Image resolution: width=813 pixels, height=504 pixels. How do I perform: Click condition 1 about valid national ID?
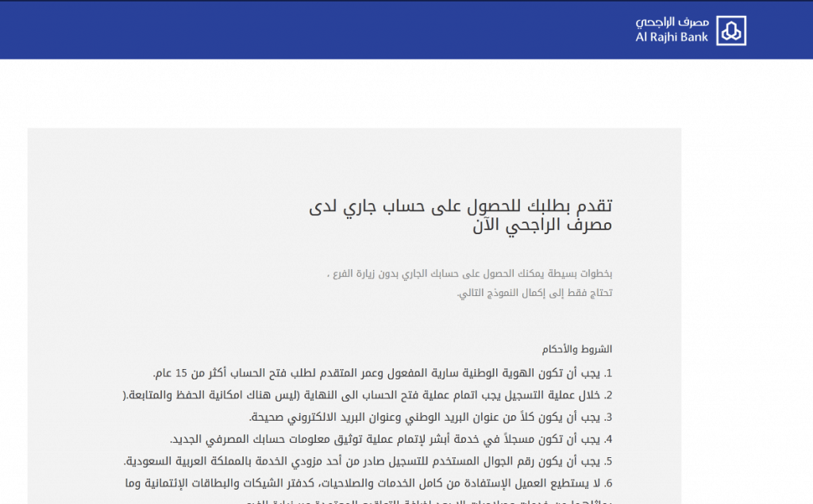[x=383, y=373]
